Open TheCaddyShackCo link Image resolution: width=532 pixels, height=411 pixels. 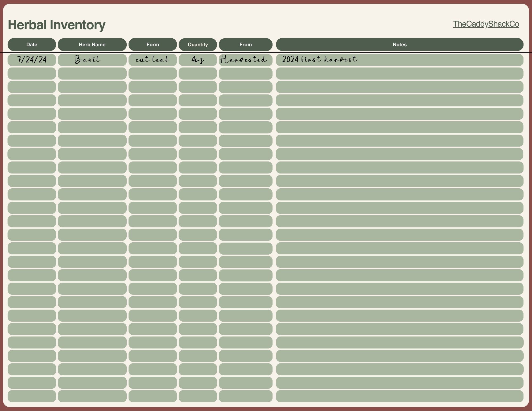486,24
